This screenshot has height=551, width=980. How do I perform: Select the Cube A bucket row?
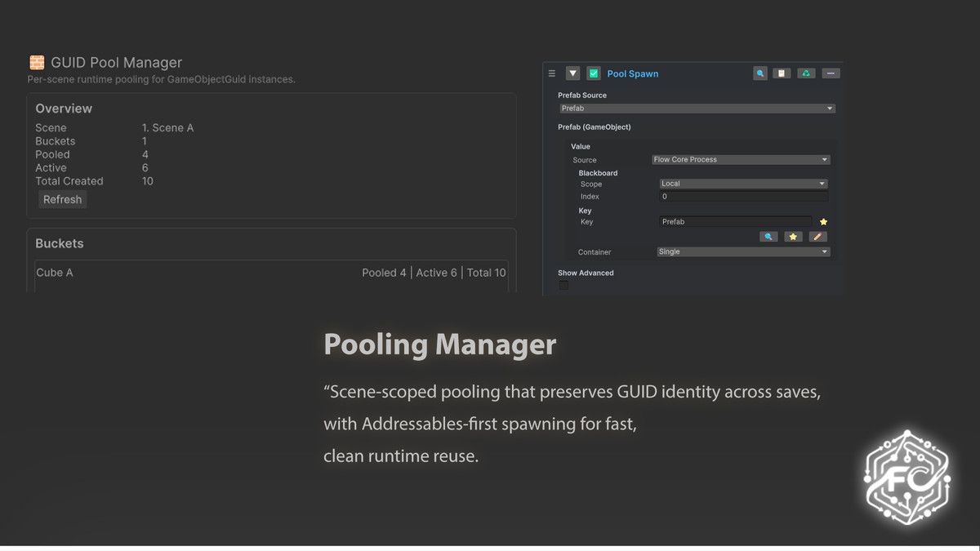coord(271,273)
